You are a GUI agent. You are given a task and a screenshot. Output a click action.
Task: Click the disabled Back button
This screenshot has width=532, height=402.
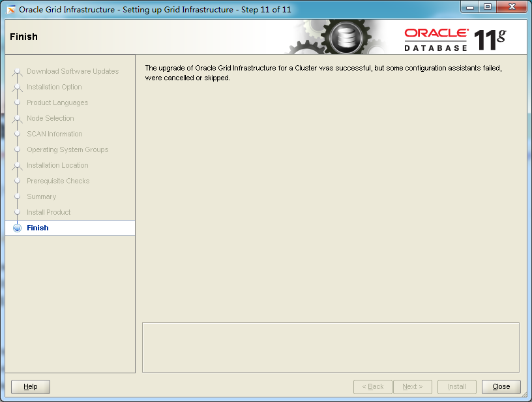click(372, 387)
